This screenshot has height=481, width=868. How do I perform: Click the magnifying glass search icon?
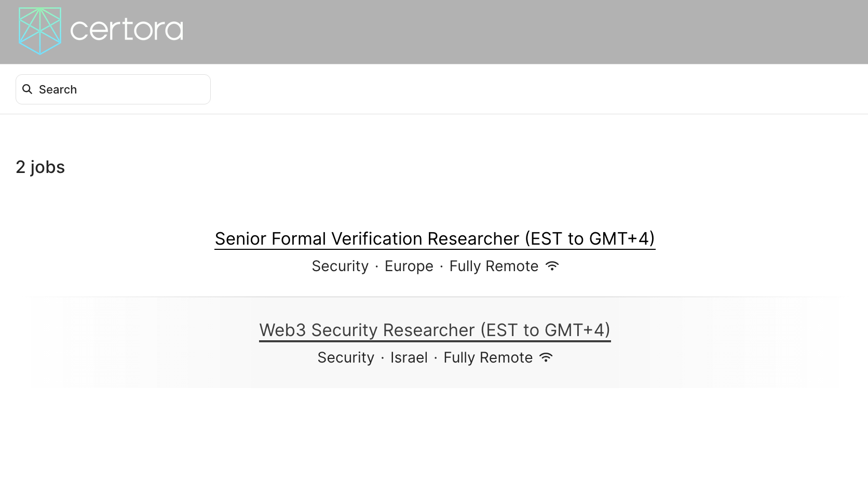(28, 89)
